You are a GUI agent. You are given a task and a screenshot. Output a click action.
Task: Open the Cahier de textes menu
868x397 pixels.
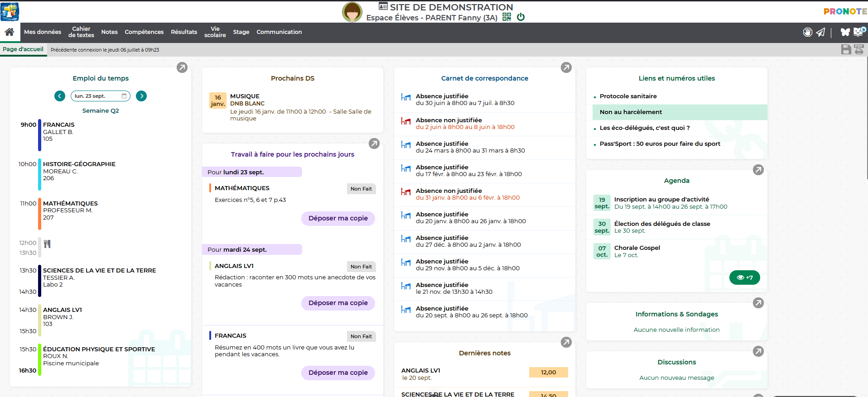point(81,32)
